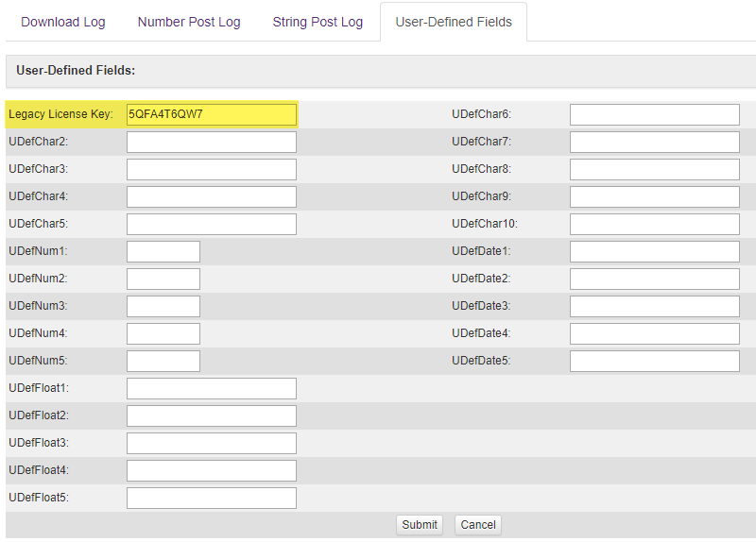Viewport: 756px width, 542px height.
Task: Open the String Post Log tab
Action: click(x=318, y=22)
